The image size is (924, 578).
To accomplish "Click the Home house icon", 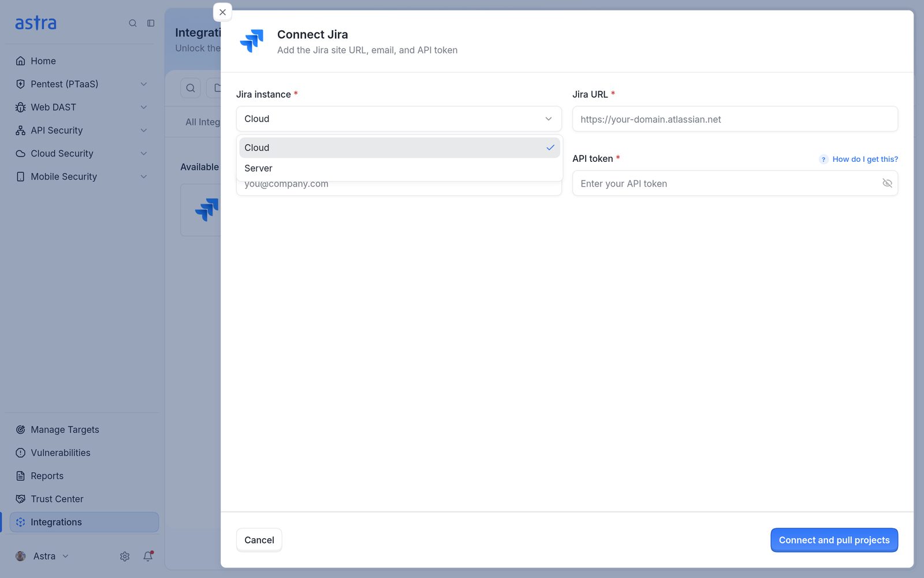I will [21, 61].
